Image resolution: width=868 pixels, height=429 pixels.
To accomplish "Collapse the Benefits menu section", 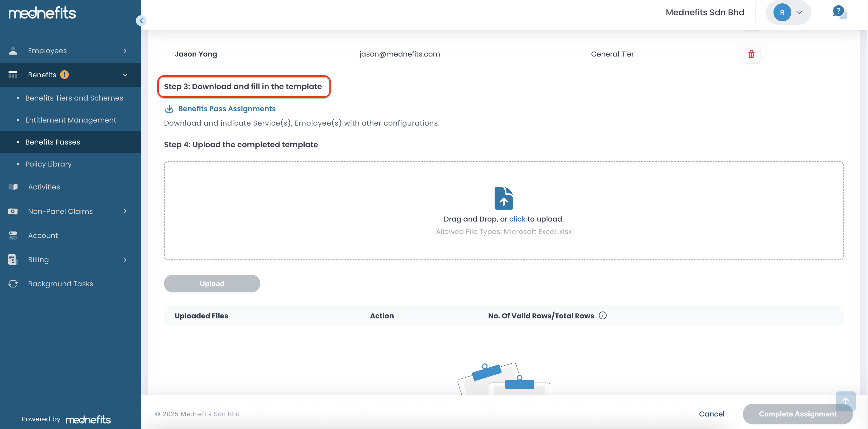I will (x=125, y=75).
